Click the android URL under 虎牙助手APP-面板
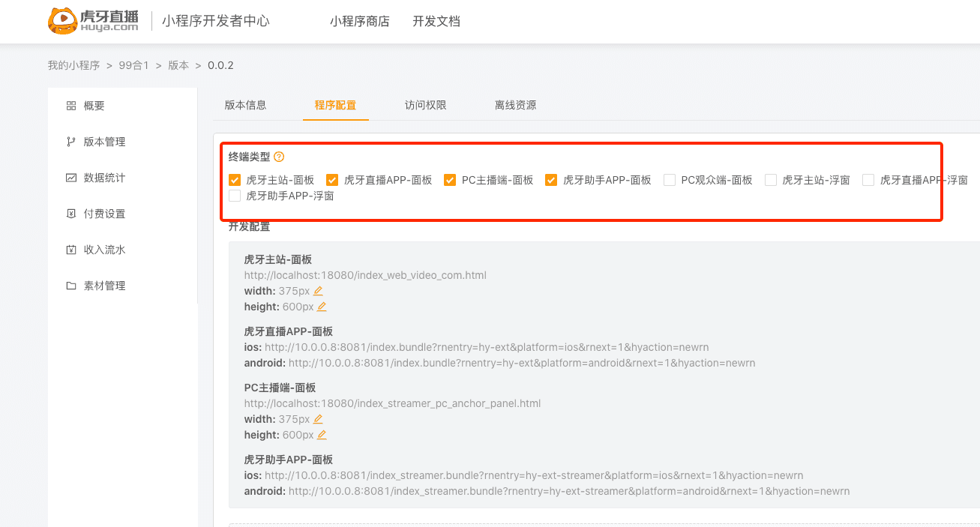Screen dimensions: 980x527 (x=569, y=491)
